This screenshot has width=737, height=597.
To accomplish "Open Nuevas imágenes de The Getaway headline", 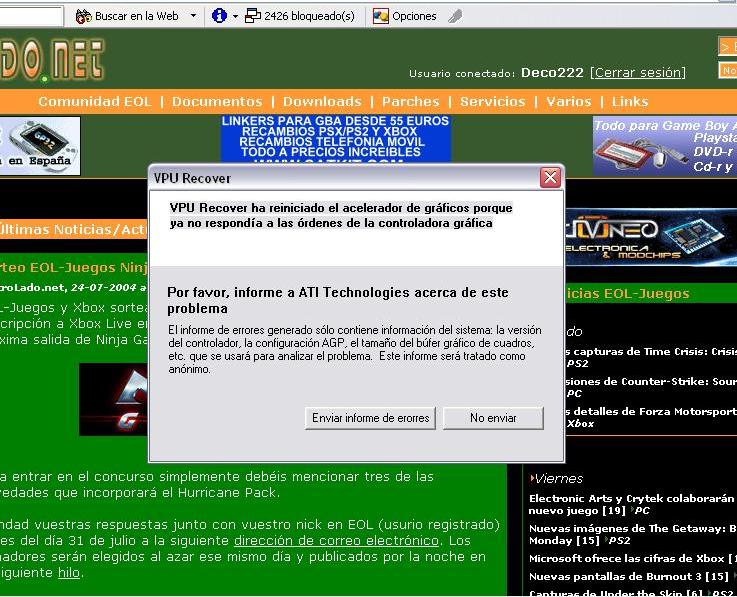I will pos(632,534).
